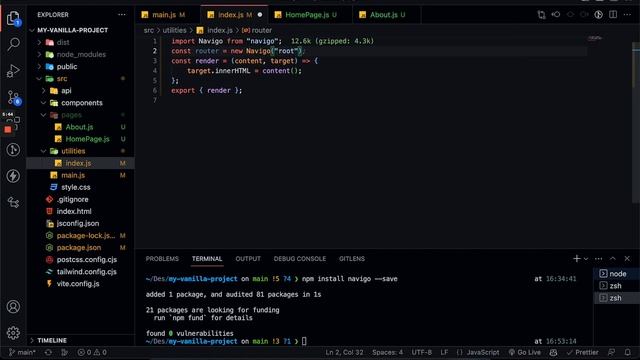This screenshot has height=360, width=640.
Task: Open the Problems panel tab
Action: 162,259
